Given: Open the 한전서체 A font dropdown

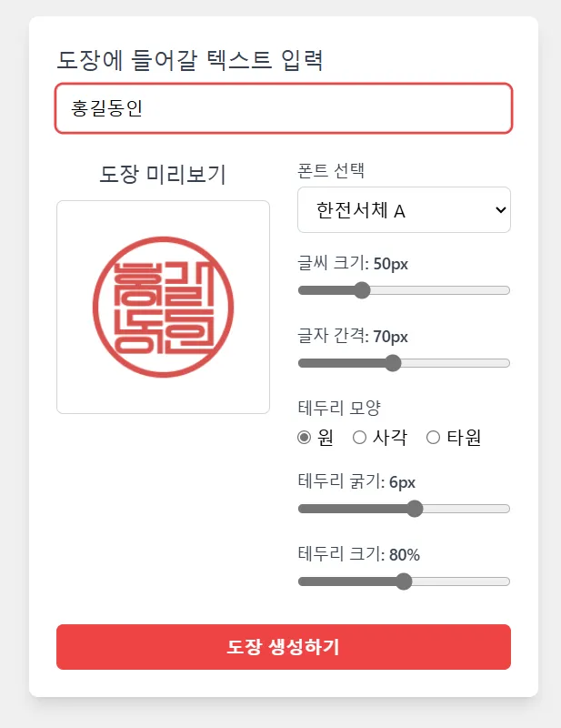Looking at the screenshot, I should click(x=404, y=209).
